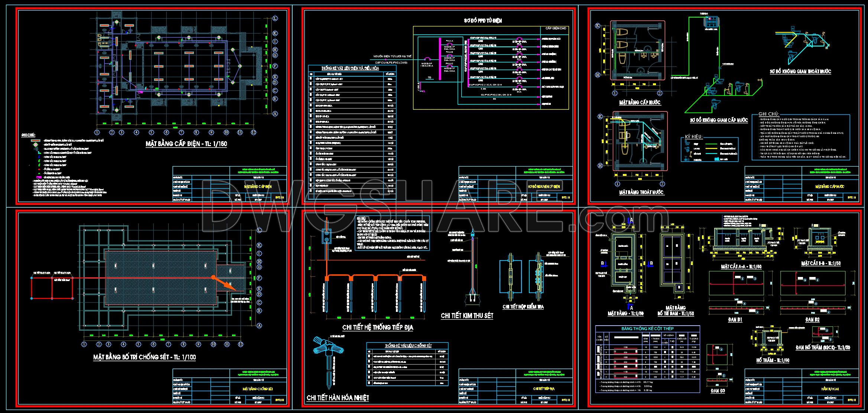Click grid bubble 12 on lightning protection plan

(x=240, y=344)
